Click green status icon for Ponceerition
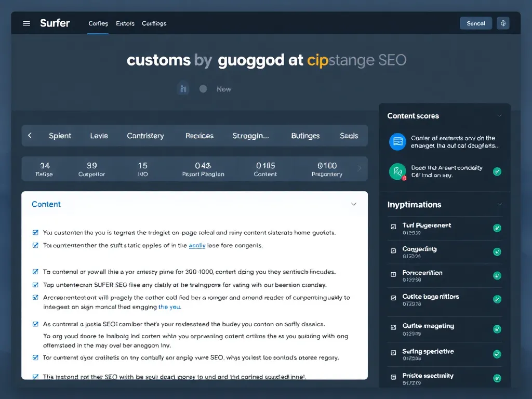The height and width of the screenshot is (399, 532). (497, 275)
